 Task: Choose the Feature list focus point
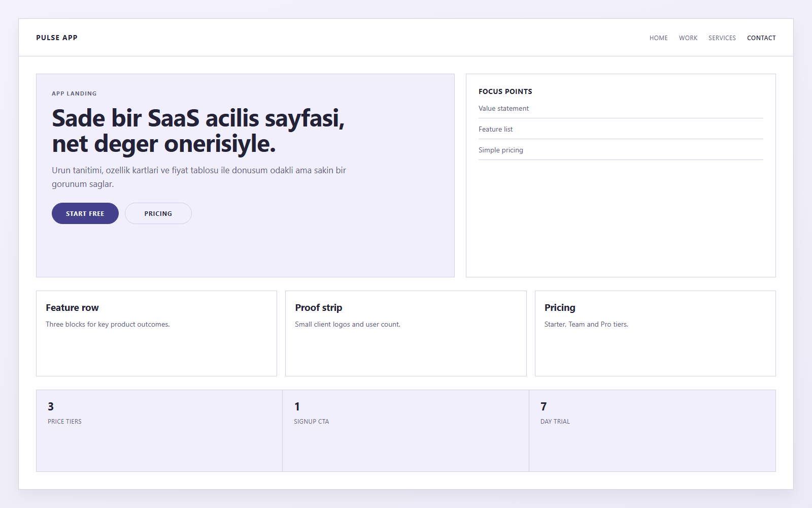tap(495, 129)
